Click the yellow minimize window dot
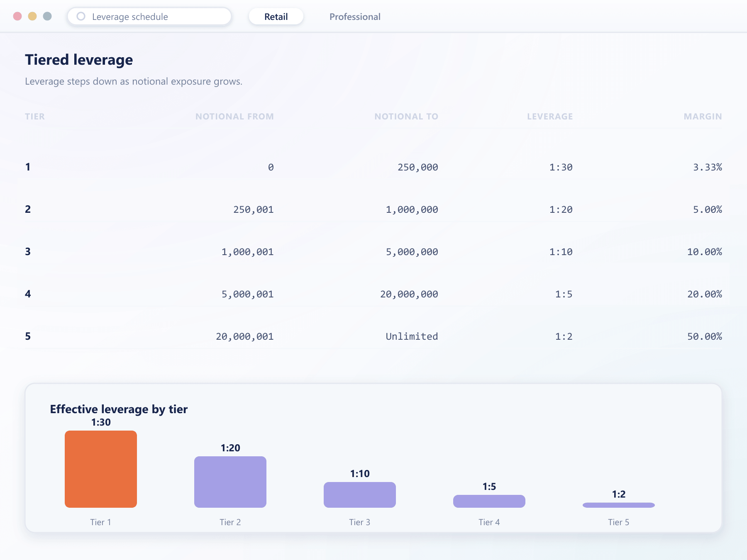The image size is (747, 560). tap(32, 16)
